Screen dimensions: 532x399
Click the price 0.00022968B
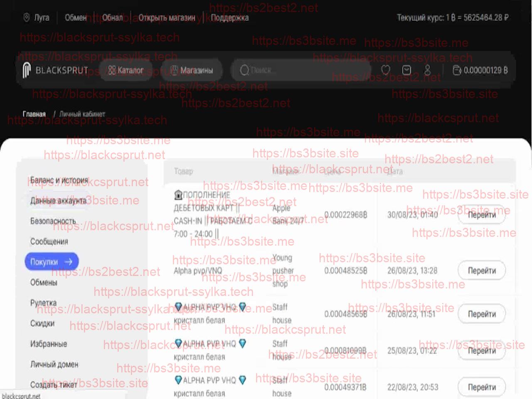(x=346, y=215)
